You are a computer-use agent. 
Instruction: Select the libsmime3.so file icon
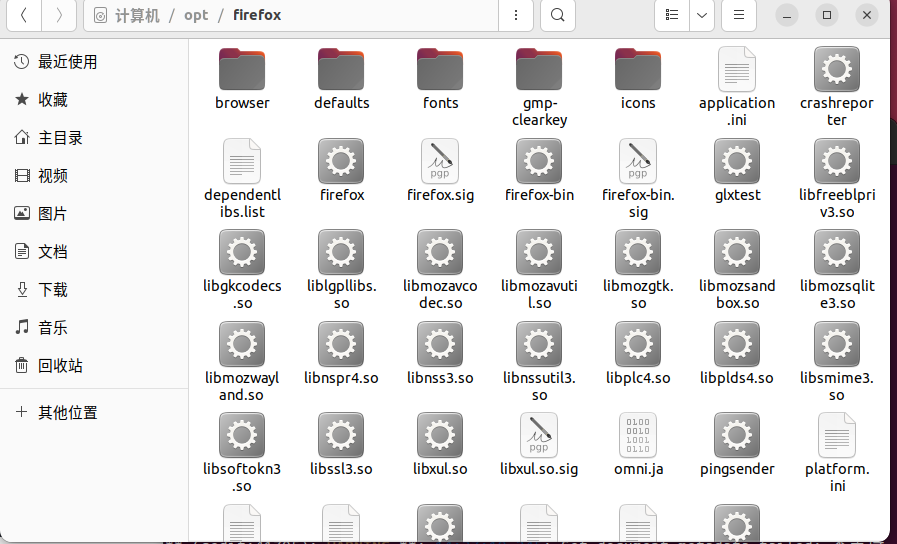[836, 344]
